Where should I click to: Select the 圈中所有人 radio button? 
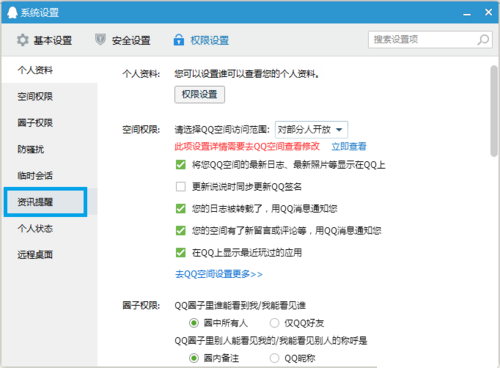tap(194, 323)
